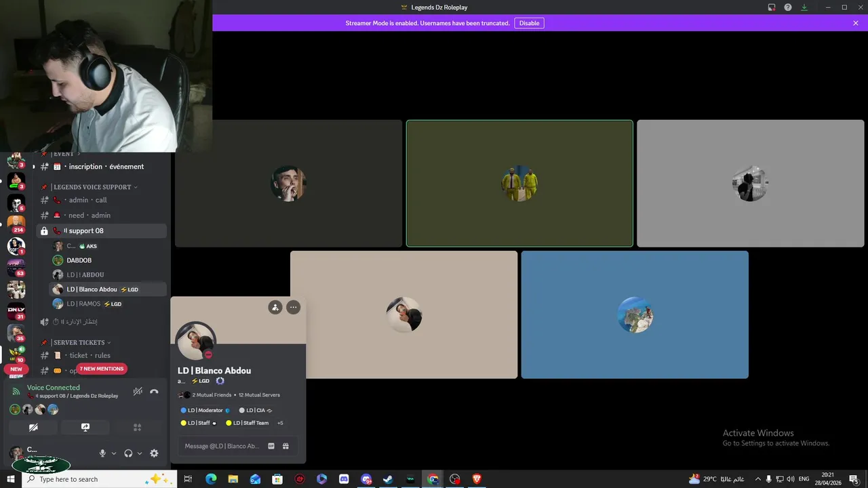Open the weather widget showing 29°C
Screen dimensions: 868x488
717,479
